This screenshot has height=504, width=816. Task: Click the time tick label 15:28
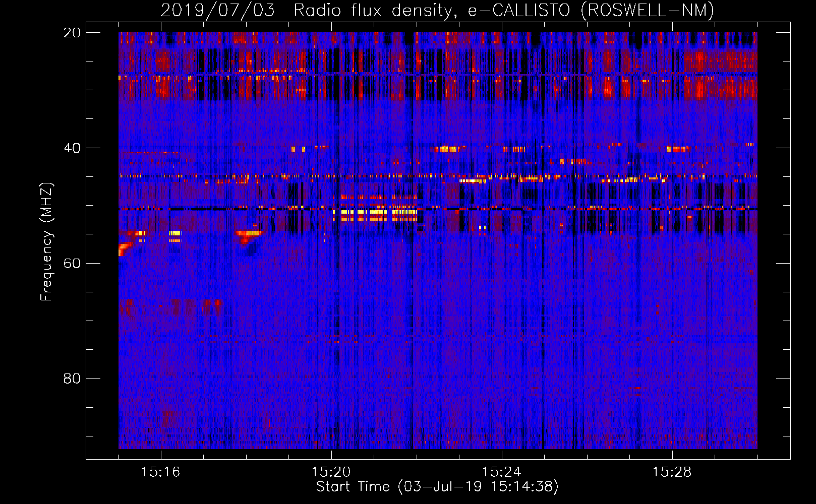point(672,472)
